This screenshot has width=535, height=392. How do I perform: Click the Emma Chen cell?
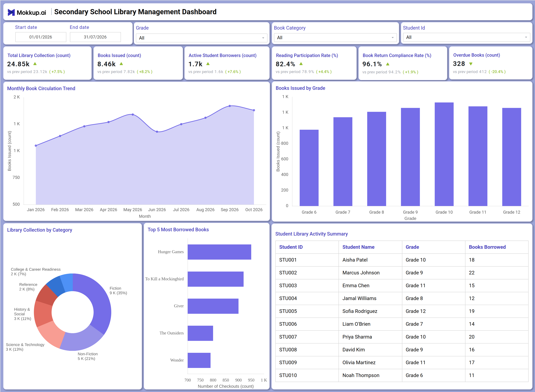[370, 285]
